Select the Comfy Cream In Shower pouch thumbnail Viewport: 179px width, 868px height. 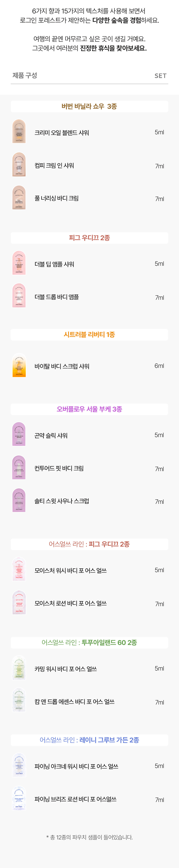click(x=19, y=164)
